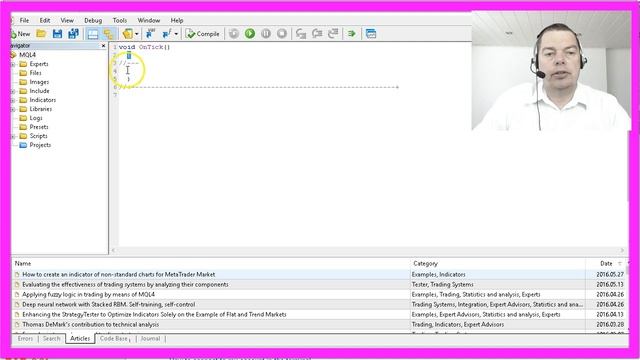Select the Experts folder icon
This screenshot has width=640, height=360.
click(23, 64)
